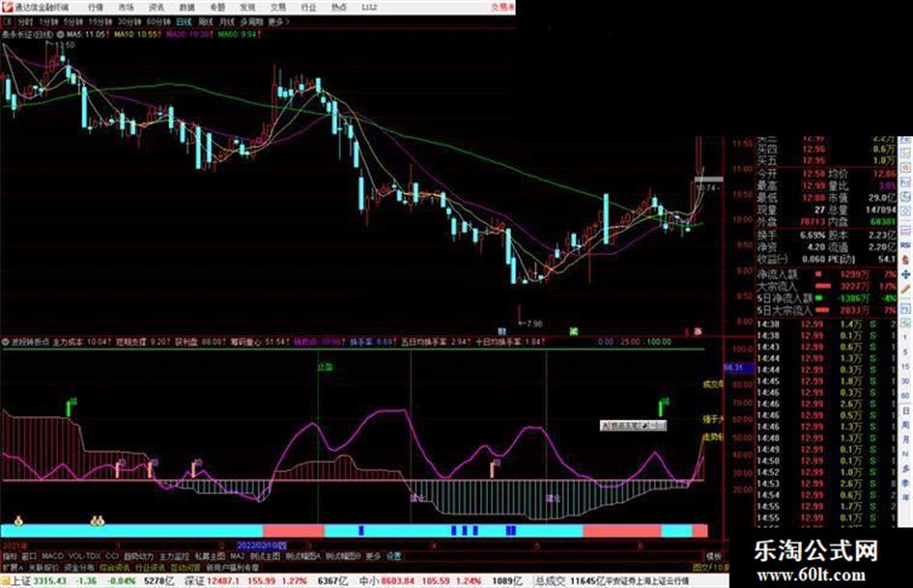This screenshot has height=588, width=913.
Task: Click the red 交易 button at top right
Action: pos(502,8)
